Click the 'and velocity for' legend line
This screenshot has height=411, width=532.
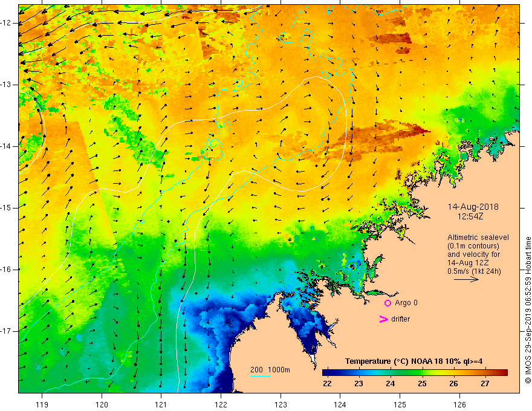point(473,254)
